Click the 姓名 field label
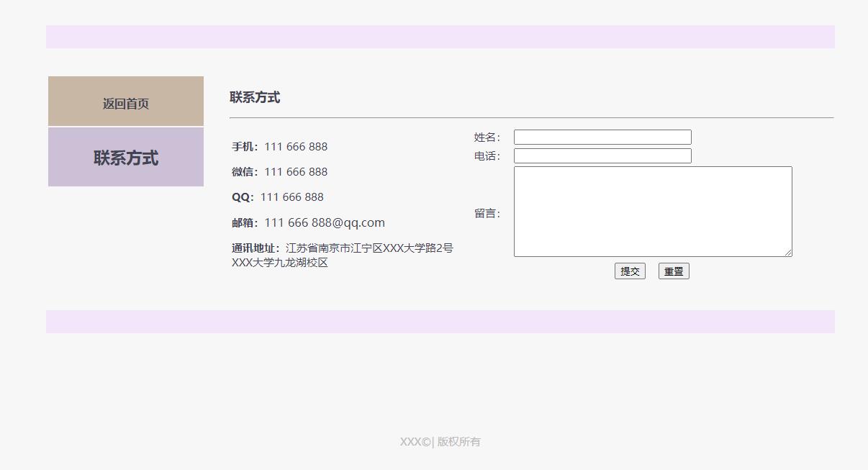The height and width of the screenshot is (470, 868). tap(487, 137)
